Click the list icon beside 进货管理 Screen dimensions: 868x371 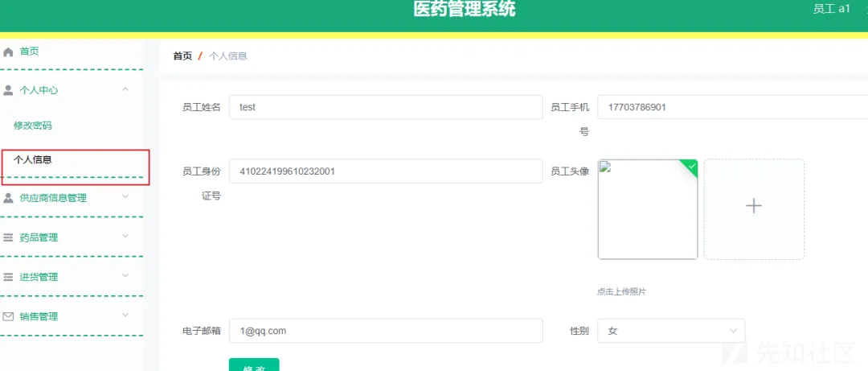coord(8,277)
